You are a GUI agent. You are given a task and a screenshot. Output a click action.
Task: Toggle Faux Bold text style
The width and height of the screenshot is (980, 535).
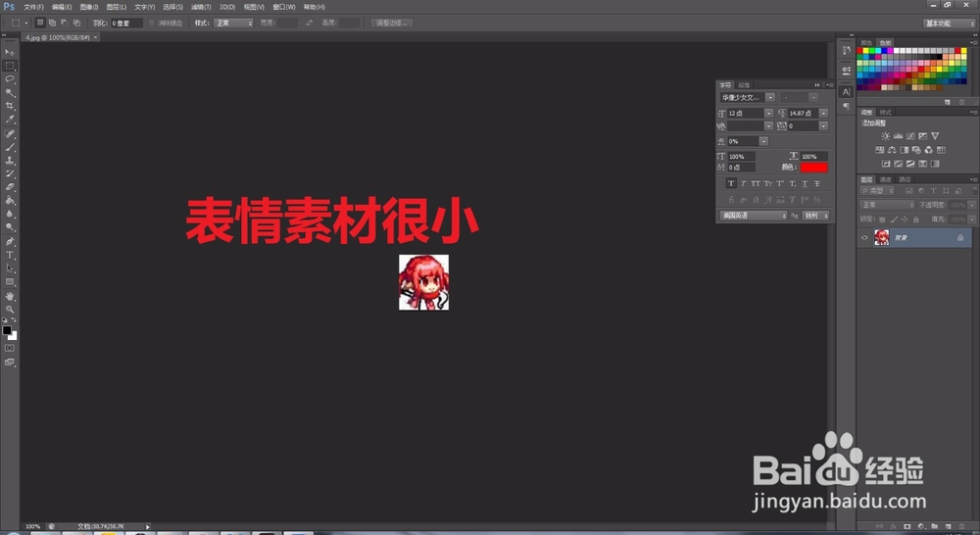731,184
